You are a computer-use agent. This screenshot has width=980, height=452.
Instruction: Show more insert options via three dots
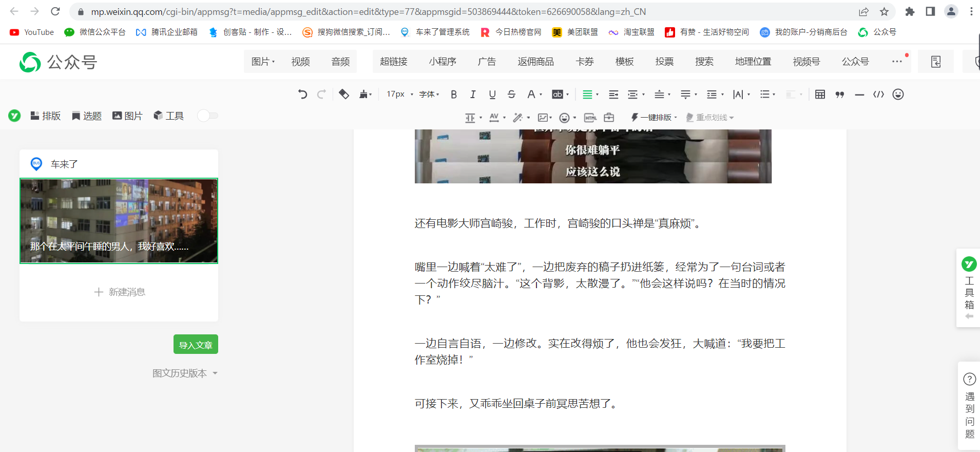[897, 62]
